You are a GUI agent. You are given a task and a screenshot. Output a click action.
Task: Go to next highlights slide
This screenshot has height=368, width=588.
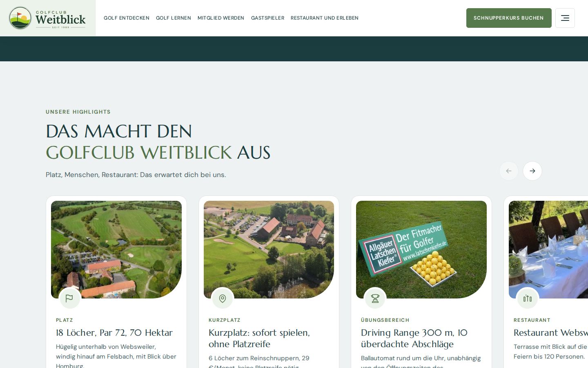(532, 171)
